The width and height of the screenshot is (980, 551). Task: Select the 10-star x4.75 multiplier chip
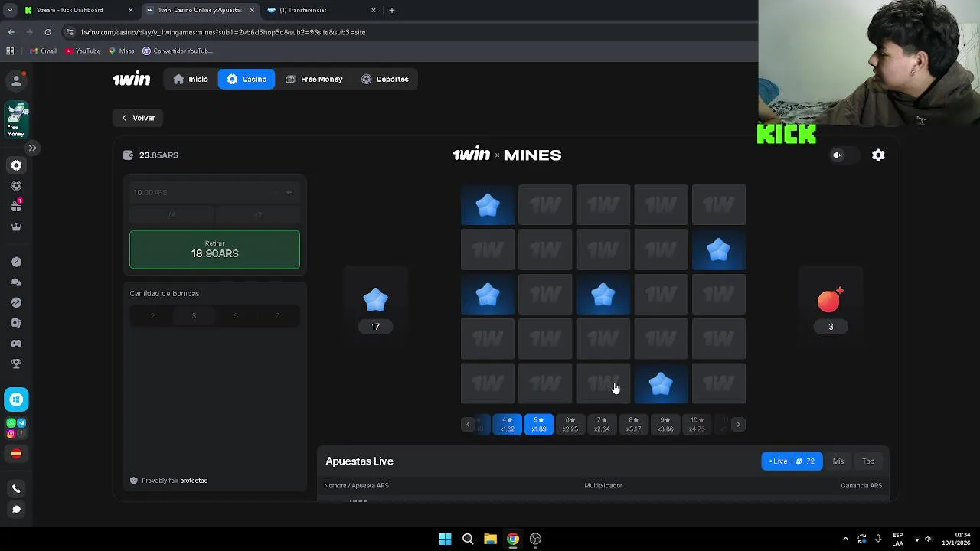point(696,425)
